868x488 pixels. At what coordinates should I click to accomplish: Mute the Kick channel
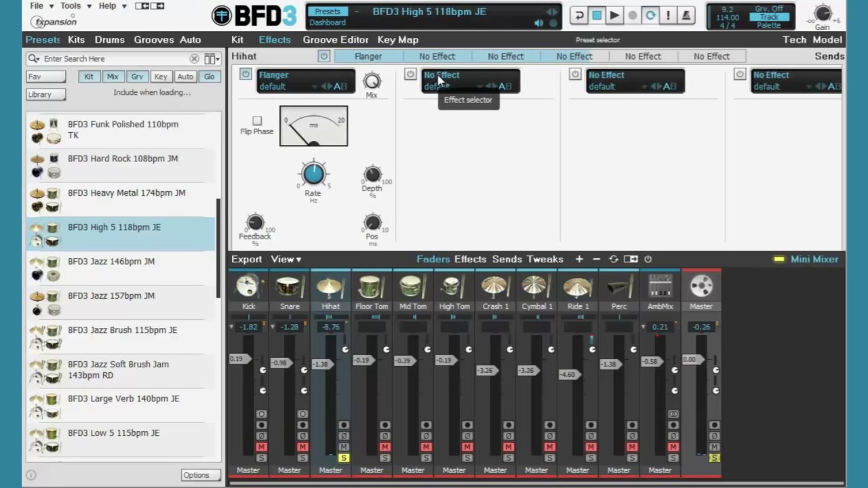point(261,447)
